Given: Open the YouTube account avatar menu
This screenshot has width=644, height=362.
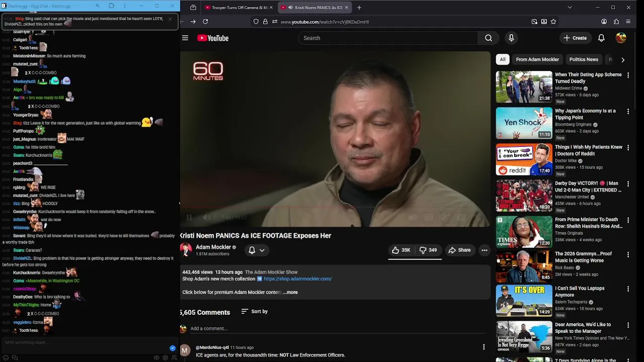Looking at the screenshot, I should (621, 38).
